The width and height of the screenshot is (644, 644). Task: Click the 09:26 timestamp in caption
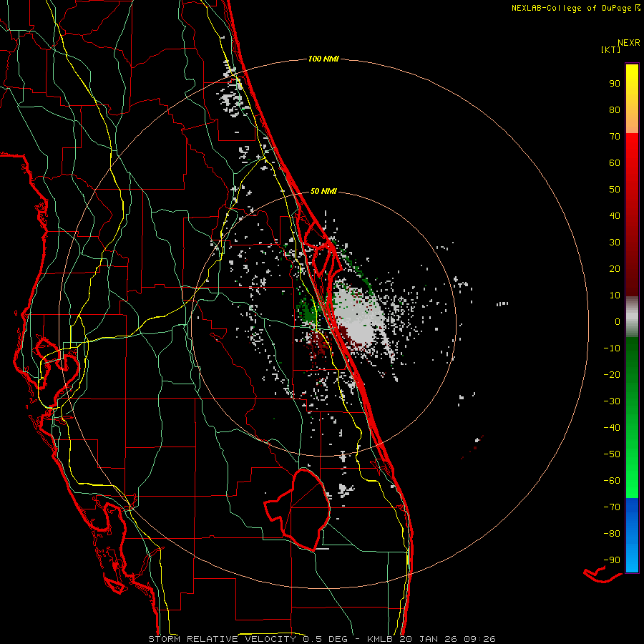click(x=479, y=639)
